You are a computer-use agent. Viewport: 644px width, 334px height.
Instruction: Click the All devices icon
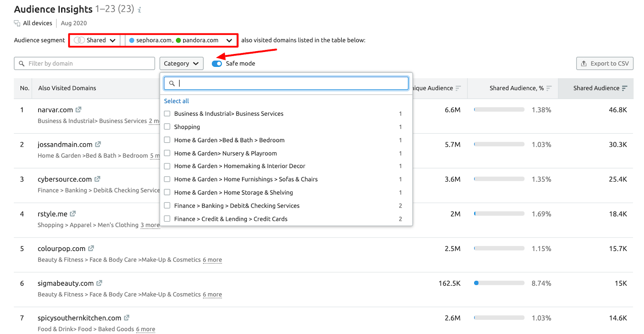[17, 23]
